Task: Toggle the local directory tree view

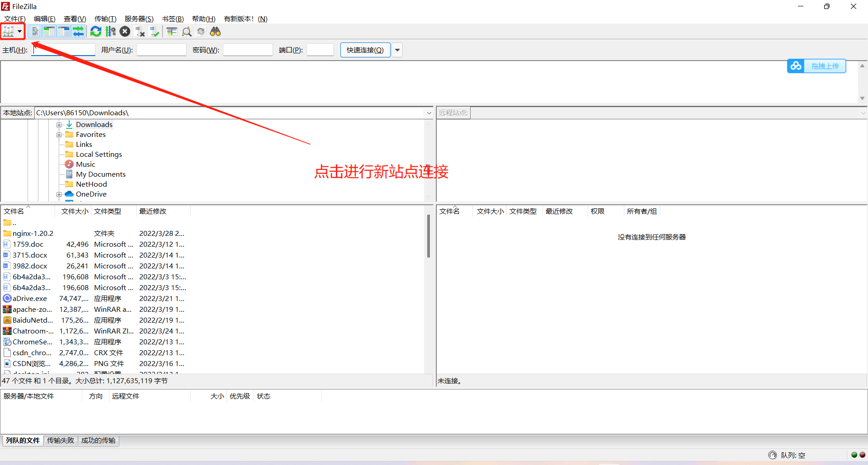Action: [x=49, y=32]
